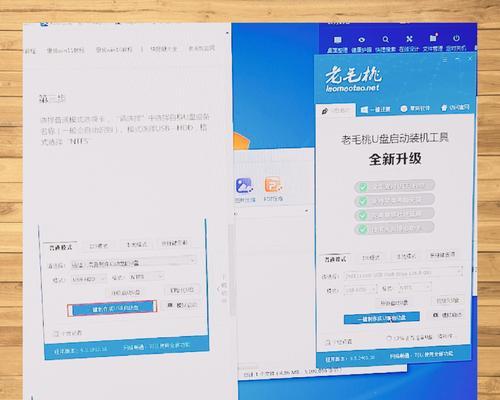Expand the NTFS format dropdown in tool window
500x400 pixels.
[414, 288]
